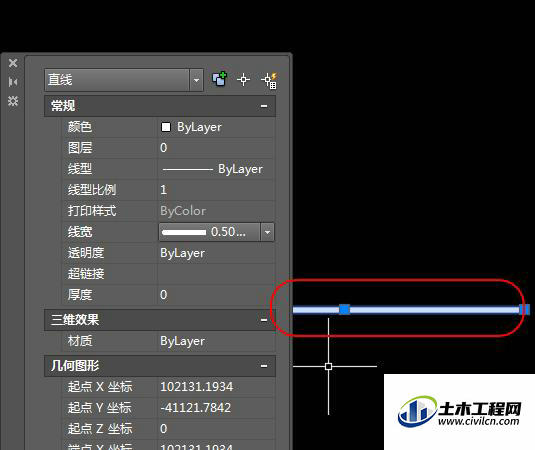Click the line's right endpoint grip

click(x=524, y=309)
